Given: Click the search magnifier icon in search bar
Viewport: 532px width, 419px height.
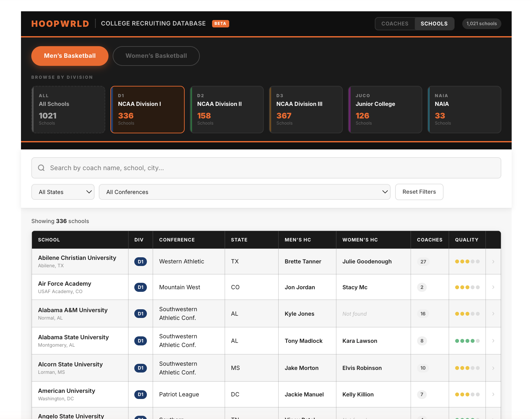Looking at the screenshot, I should coord(41,168).
